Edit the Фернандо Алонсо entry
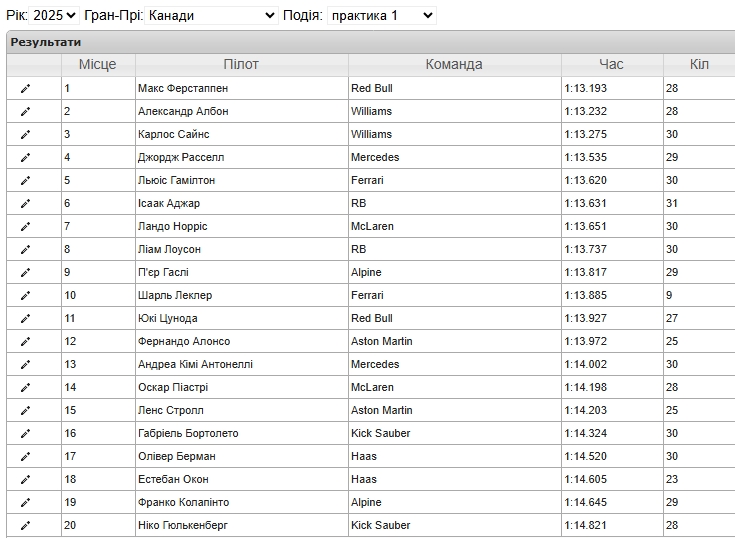The width and height of the screenshot is (735, 538). 25,341
